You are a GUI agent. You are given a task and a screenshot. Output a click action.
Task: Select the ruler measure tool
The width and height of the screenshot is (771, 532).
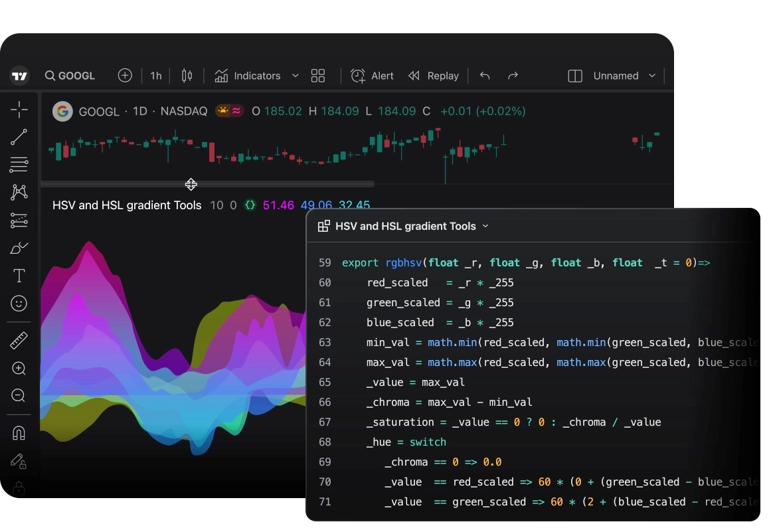click(x=19, y=341)
